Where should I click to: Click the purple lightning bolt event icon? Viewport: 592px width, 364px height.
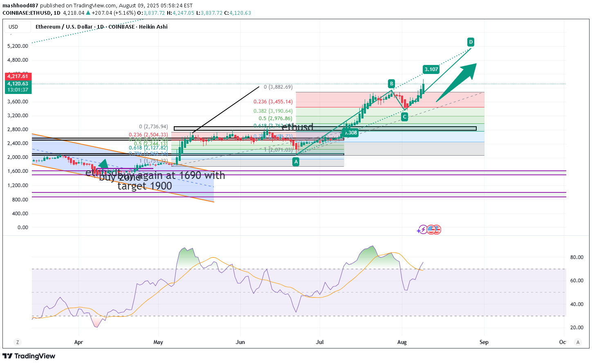tap(422, 230)
